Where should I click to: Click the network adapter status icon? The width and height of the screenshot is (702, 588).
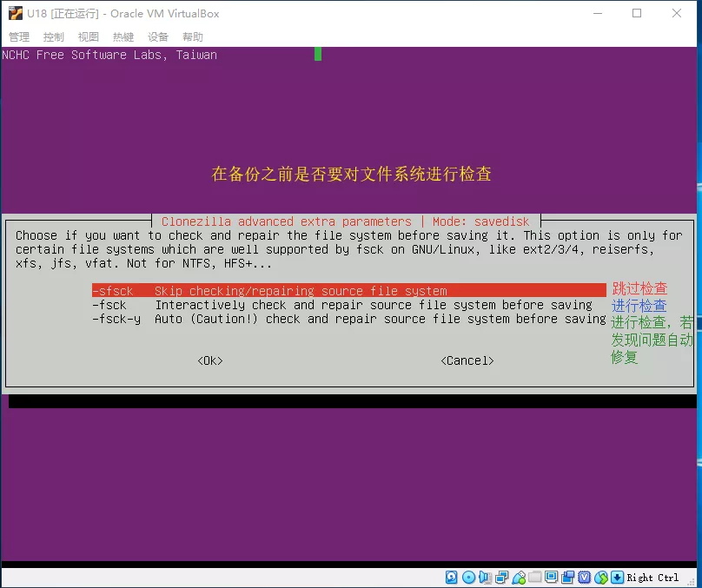pos(502,578)
